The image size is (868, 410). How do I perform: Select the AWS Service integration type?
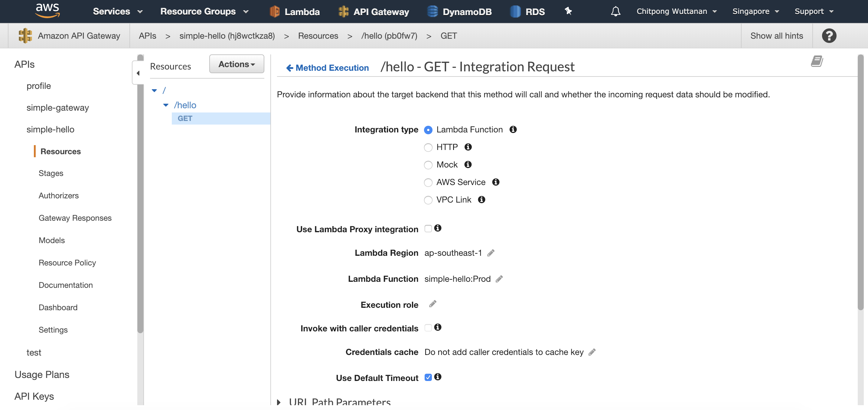(428, 183)
